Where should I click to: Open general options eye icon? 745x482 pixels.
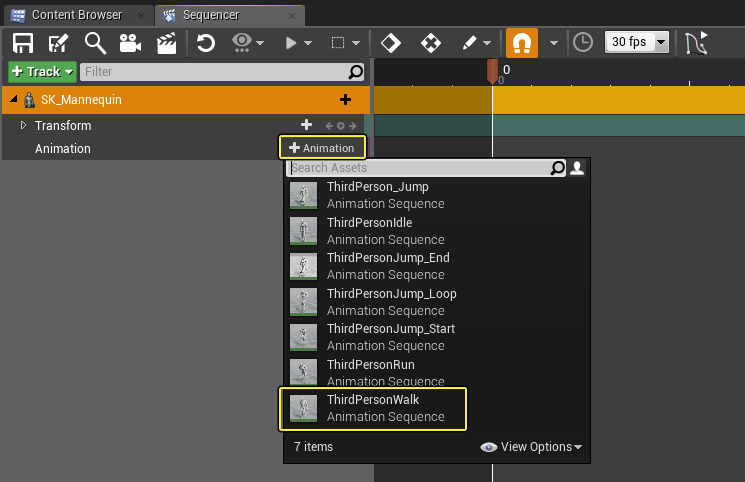click(242, 43)
